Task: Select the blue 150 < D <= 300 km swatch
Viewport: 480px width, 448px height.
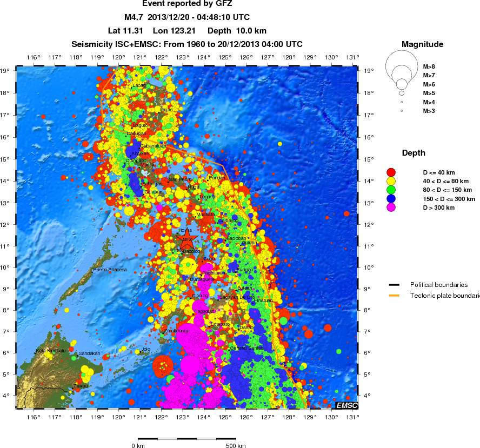Action: (x=391, y=199)
